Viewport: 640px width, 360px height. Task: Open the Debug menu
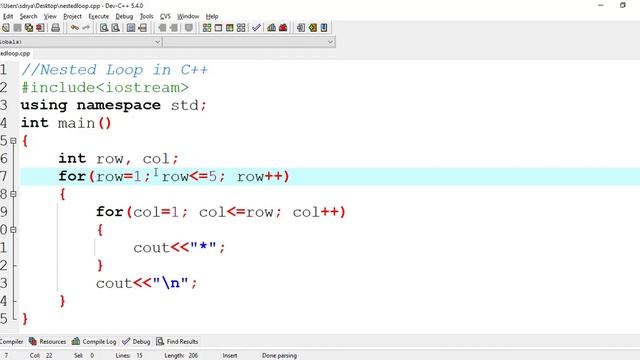[x=124, y=16]
